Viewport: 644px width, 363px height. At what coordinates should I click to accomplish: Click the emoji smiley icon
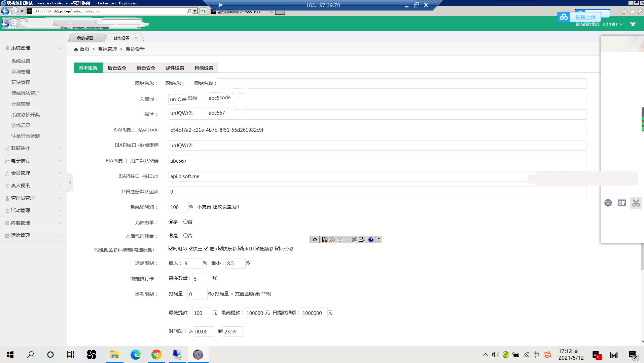(x=608, y=203)
